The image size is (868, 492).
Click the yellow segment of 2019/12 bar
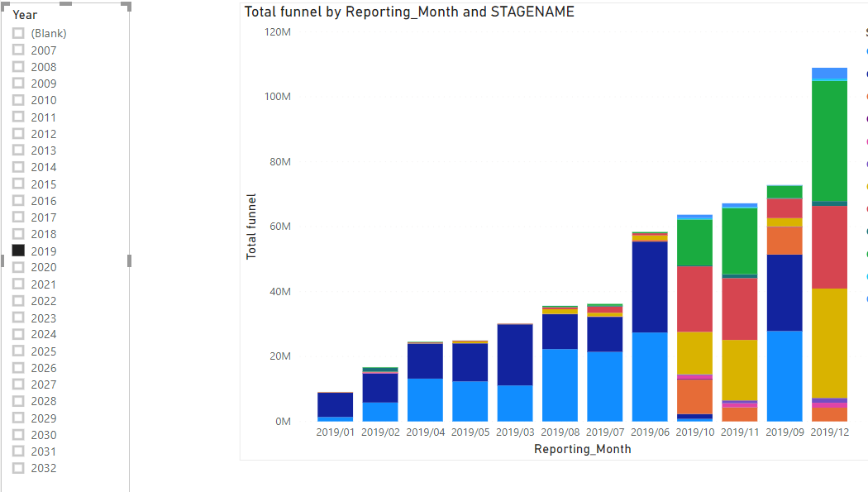(829, 343)
